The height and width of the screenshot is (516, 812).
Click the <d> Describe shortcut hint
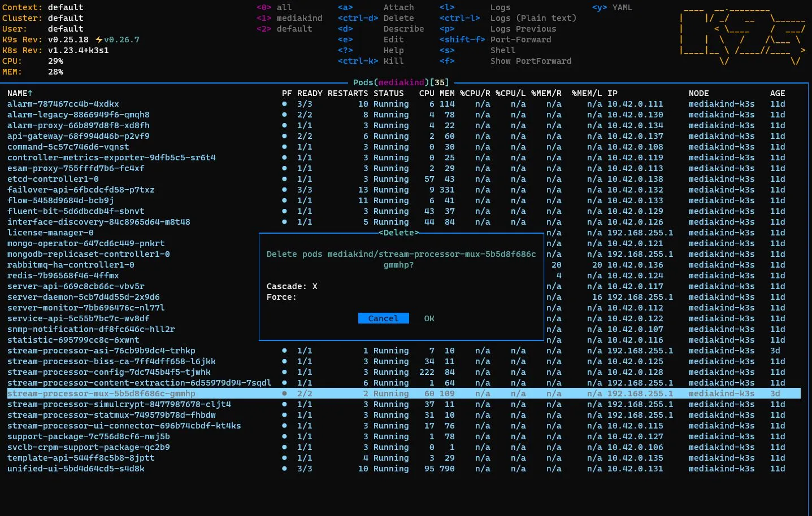tap(381, 29)
